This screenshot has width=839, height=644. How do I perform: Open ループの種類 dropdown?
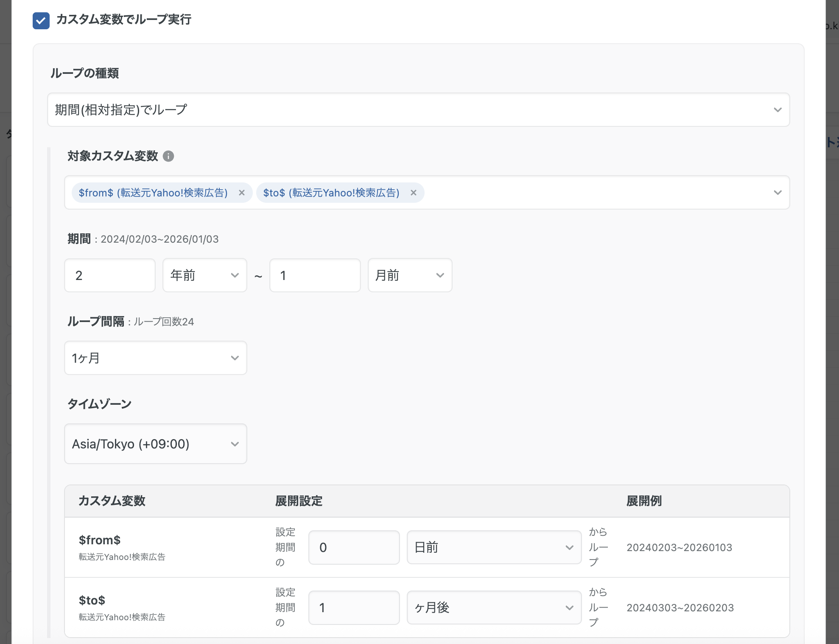(x=418, y=110)
